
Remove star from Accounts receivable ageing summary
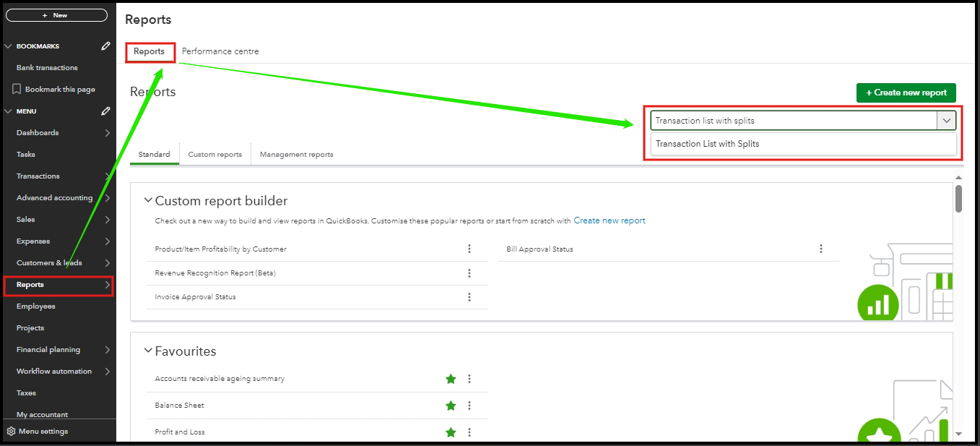(x=451, y=379)
